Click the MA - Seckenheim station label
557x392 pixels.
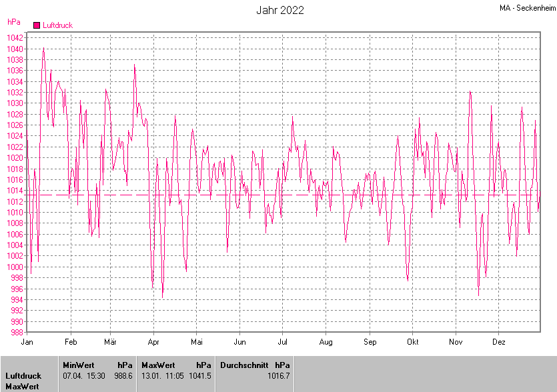coord(526,8)
